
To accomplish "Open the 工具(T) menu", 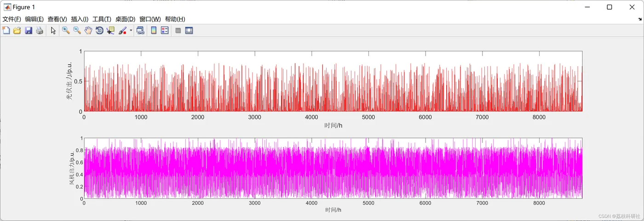I will click(x=102, y=19).
